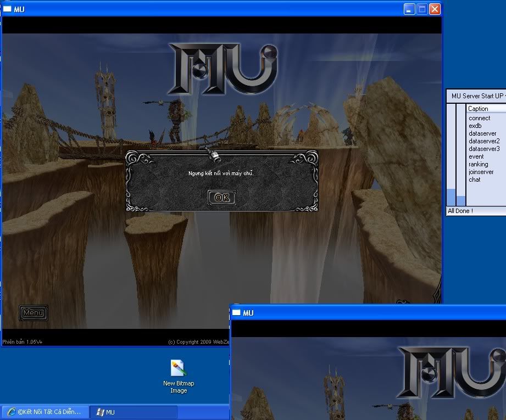Click the front MU window's title bar icon
Screen dimensions: 506x420
coord(8,9)
